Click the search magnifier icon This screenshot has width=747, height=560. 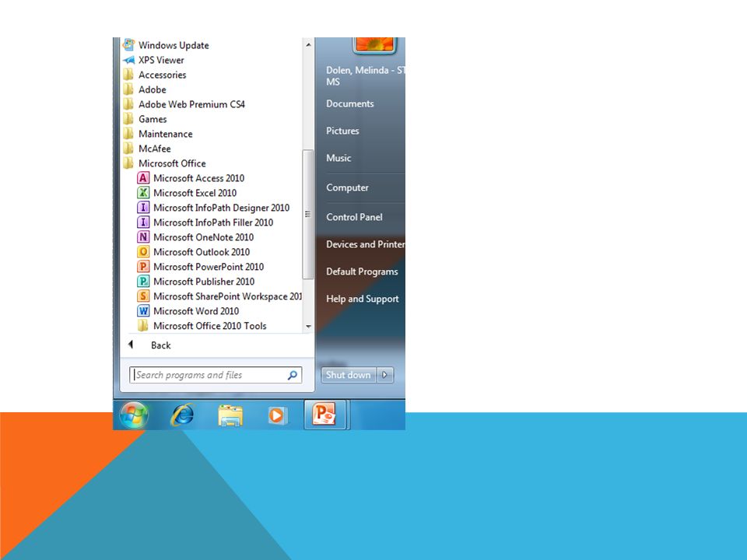pos(292,375)
